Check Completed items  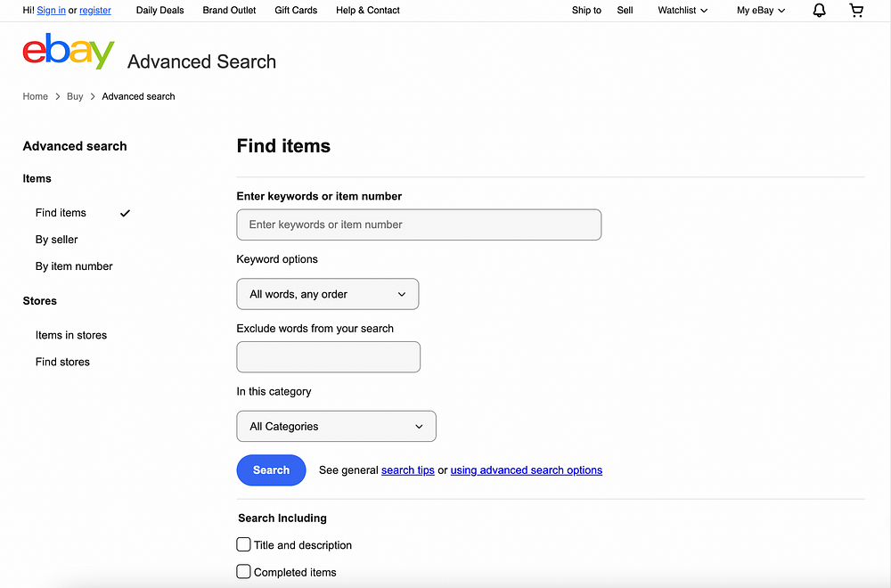(243, 571)
